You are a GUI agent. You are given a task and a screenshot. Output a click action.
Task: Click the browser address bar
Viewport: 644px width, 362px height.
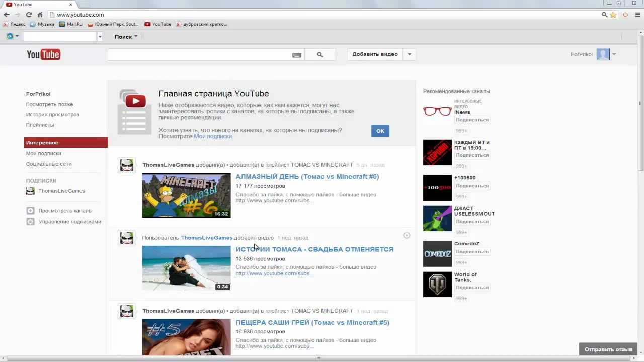point(327,15)
